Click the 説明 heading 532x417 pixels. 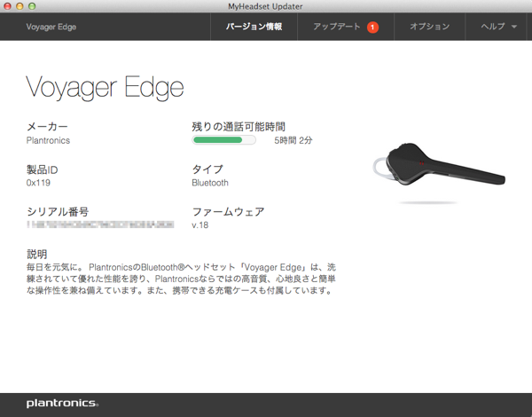click(x=36, y=254)
